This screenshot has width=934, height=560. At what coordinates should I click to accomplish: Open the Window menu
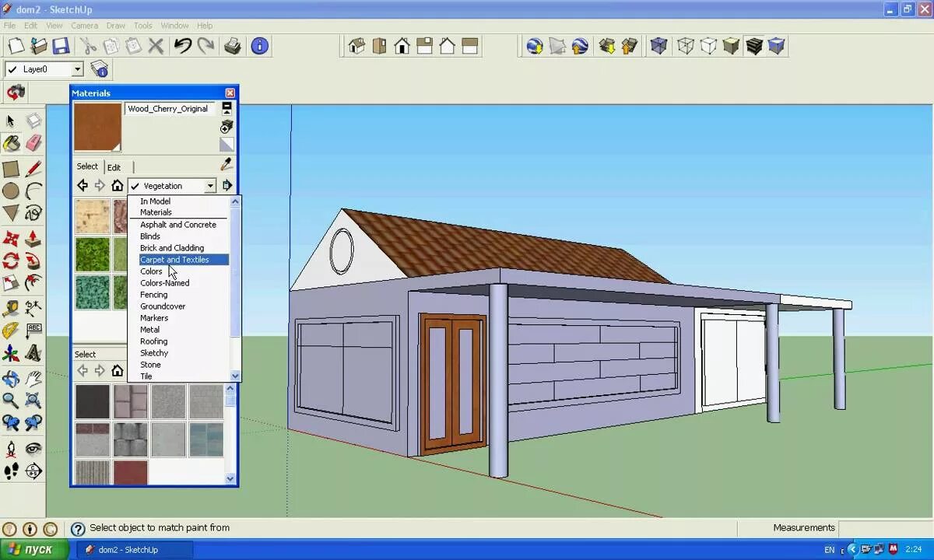coord(175,26)
